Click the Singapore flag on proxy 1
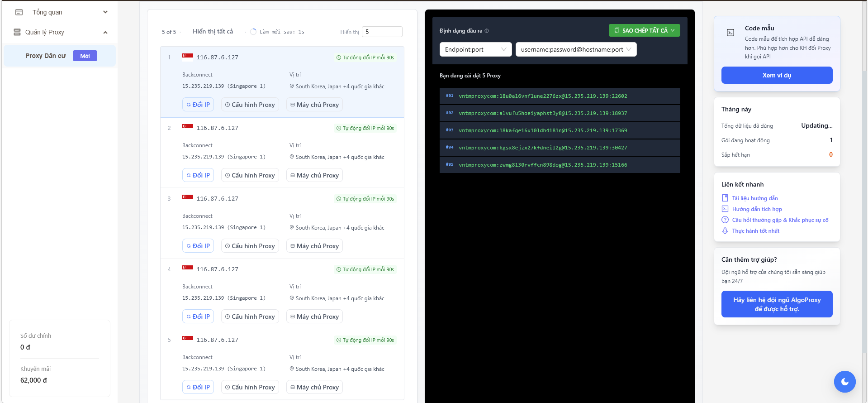 point(188,57)
